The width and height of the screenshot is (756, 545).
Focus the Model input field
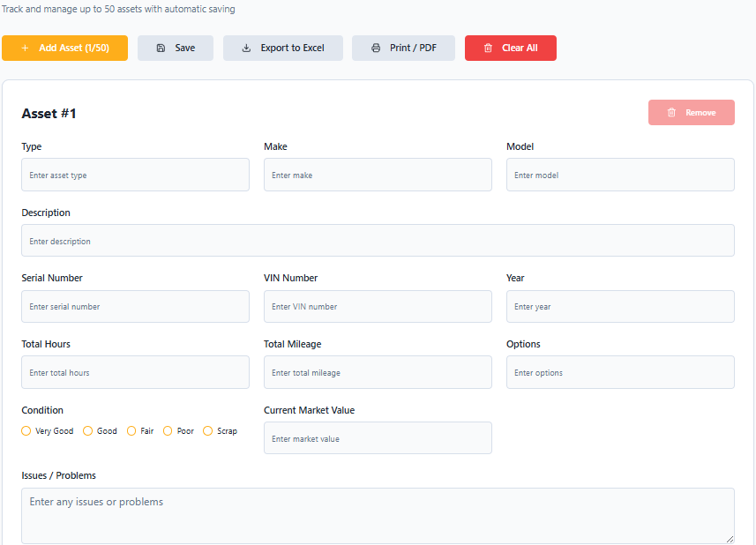620,175
